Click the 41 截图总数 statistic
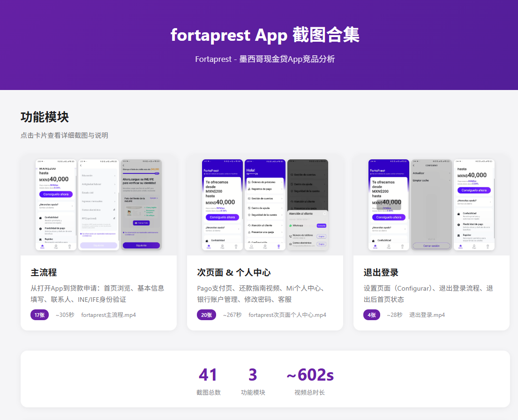Image resolution: width=518 pixels, height=420 pixels. pyautogui.click(x=208, y=381)
